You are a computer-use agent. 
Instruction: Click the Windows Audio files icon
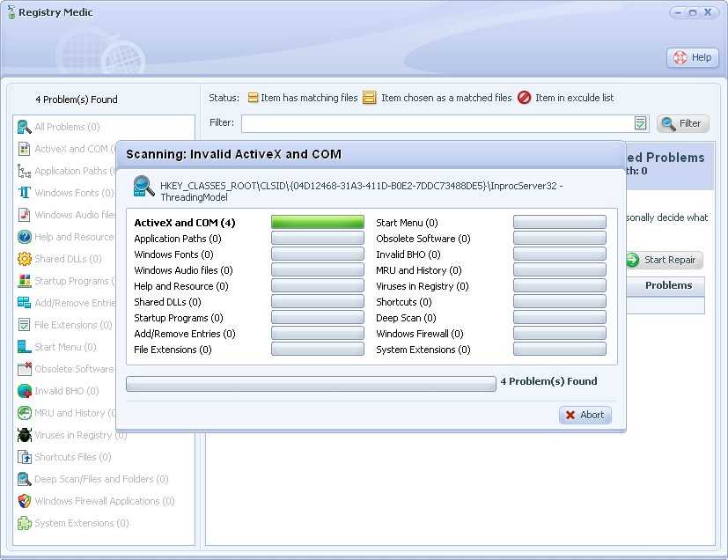click(x=24, y=215)
